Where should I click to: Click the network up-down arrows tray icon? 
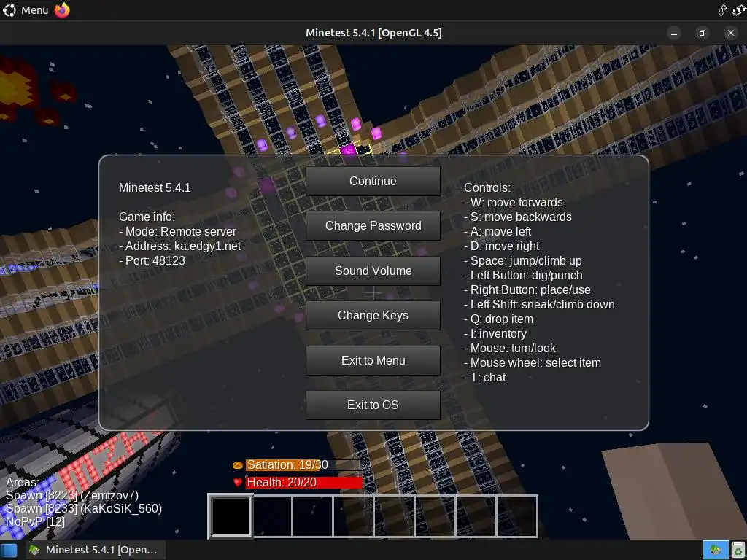click(722, 10)
